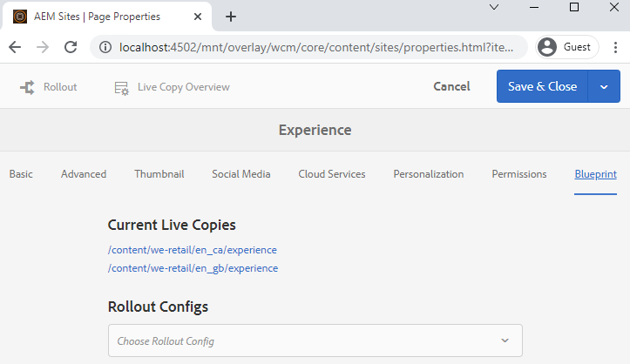This screenshot has height=364, width=630.
Task: Select the Cloud Services tab
Action: tap(331, 174)
